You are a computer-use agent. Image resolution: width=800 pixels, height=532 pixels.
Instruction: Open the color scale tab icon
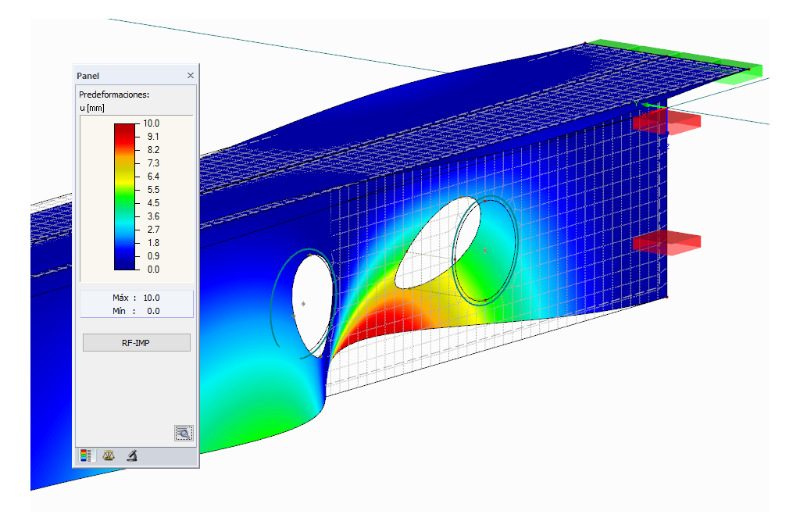click(86, 455)
